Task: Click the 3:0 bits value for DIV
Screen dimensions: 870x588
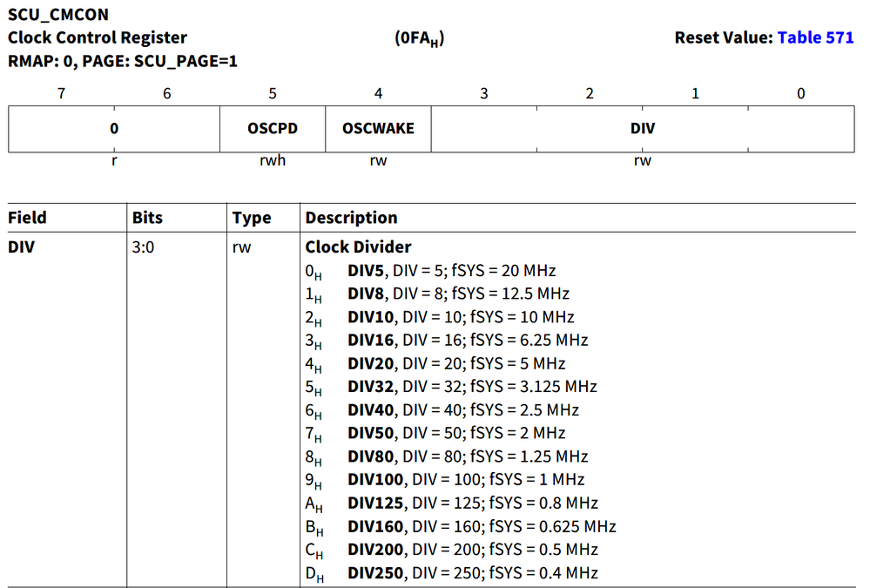Action: [x=145, y=247]
